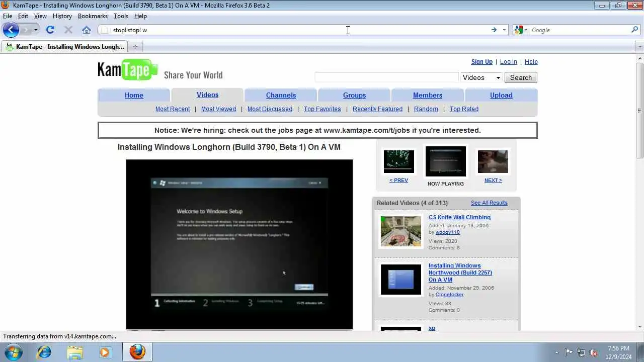Switch to the Videos tab
The image size is (644, 362).
tap(207, 95)
